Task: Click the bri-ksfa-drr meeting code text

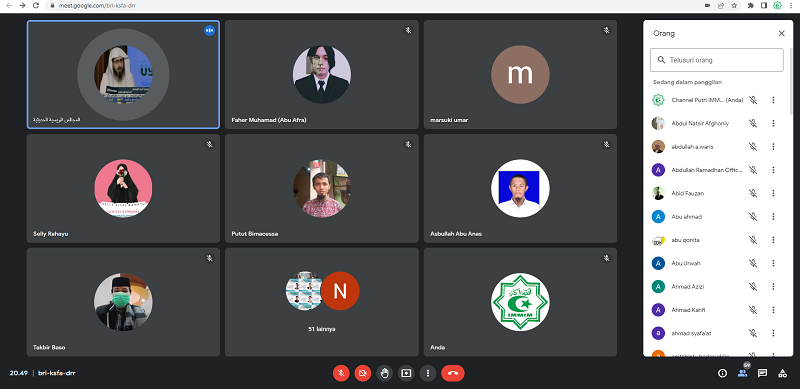Action: (x=57, y=373)
